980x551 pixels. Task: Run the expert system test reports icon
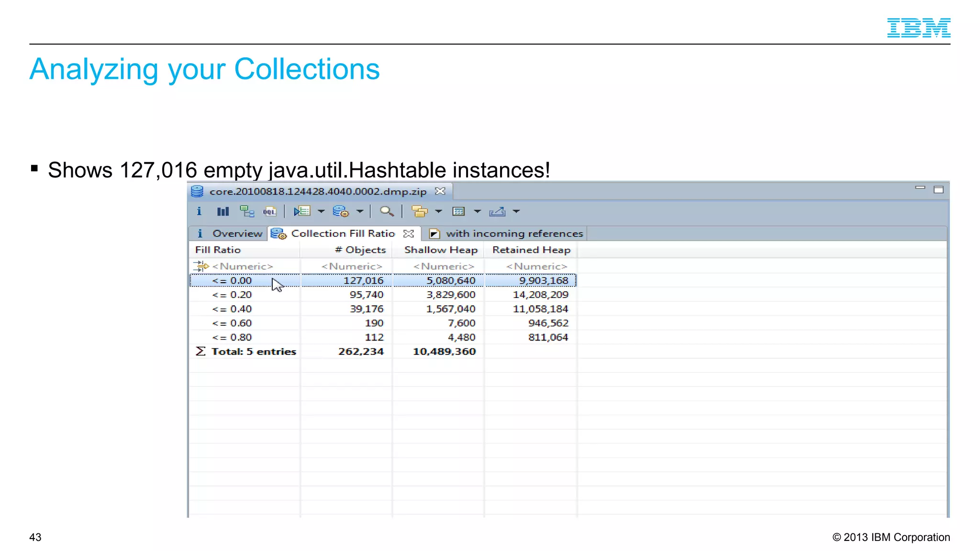(x=302, y=211)
